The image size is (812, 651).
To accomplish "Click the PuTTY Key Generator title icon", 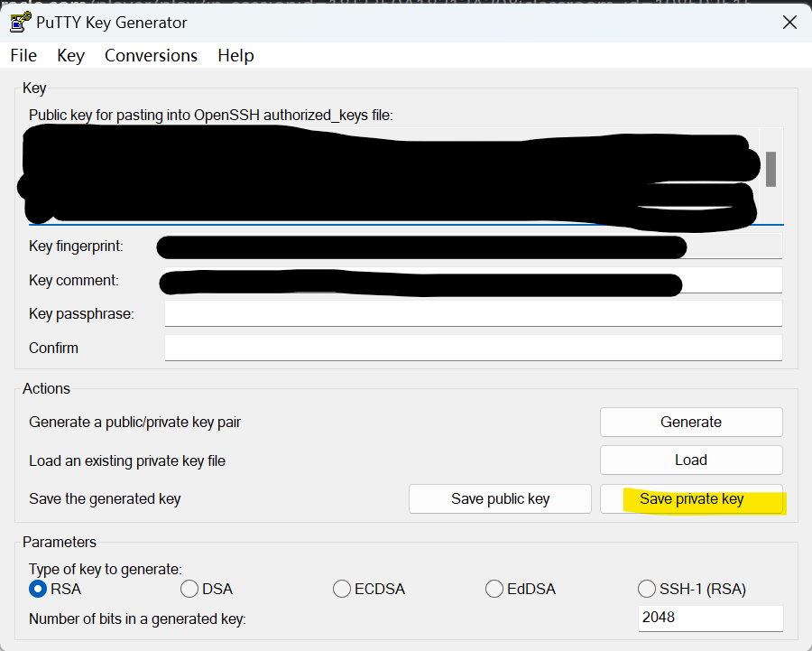I will (20, 23).
